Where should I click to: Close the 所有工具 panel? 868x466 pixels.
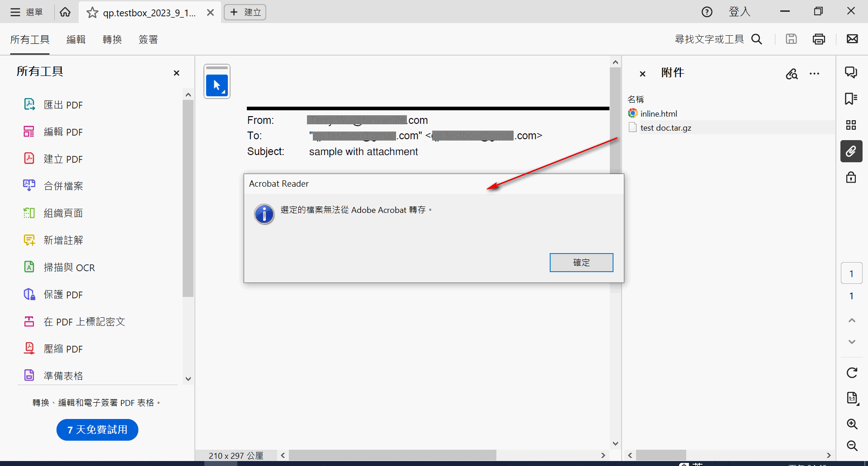tap(177, 73)
